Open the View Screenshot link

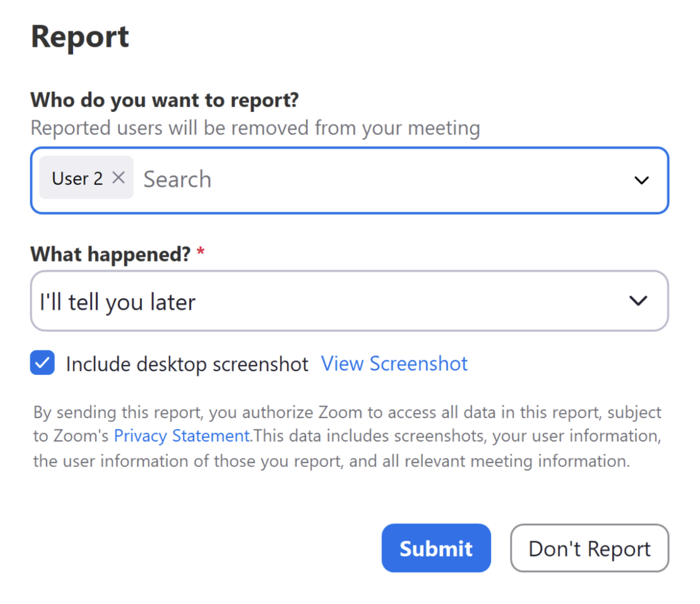coord(394,363)
